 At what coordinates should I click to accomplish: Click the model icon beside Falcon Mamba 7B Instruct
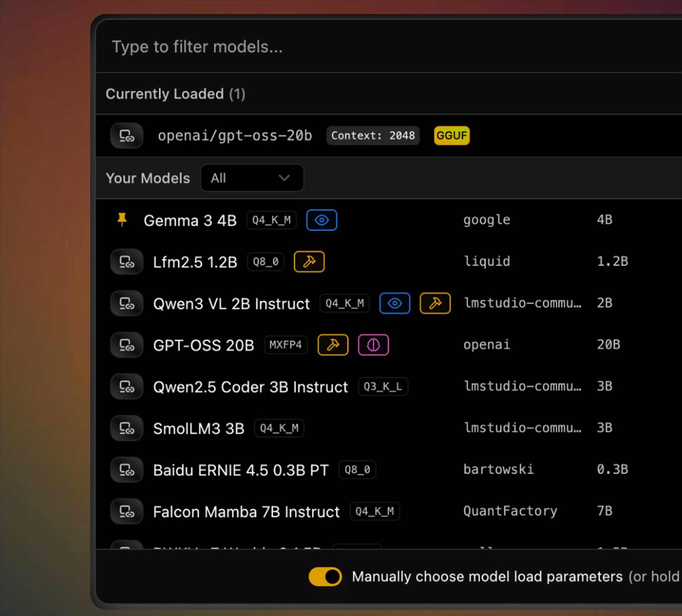(x=127, y=512)
